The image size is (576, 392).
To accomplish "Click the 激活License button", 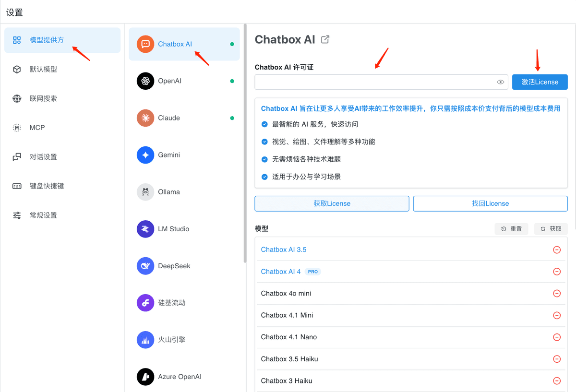I will [540, 82].
